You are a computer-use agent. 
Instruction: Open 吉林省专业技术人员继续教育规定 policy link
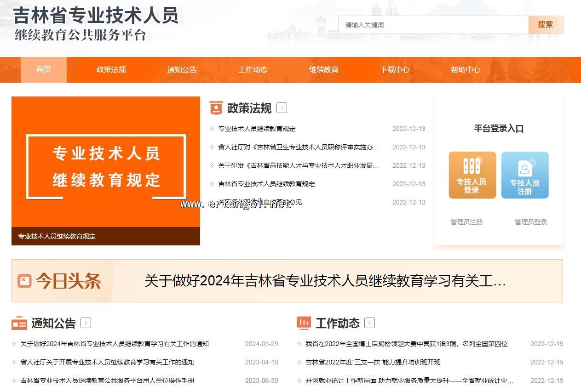tap(266, 184)
